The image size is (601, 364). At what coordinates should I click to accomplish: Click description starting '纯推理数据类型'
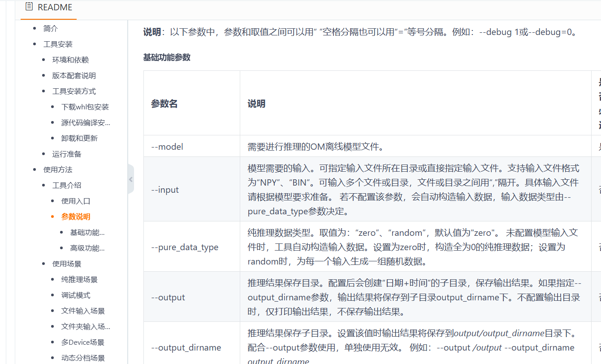(413, 247)
